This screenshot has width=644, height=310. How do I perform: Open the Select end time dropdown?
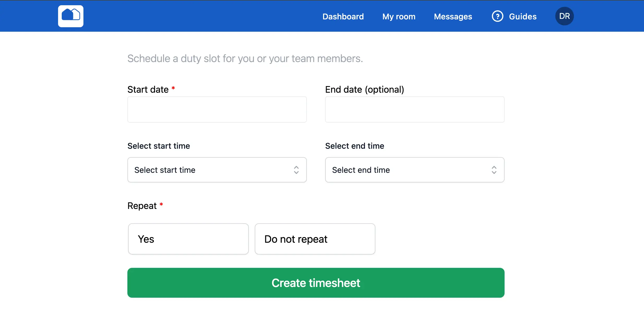[408, 170]
